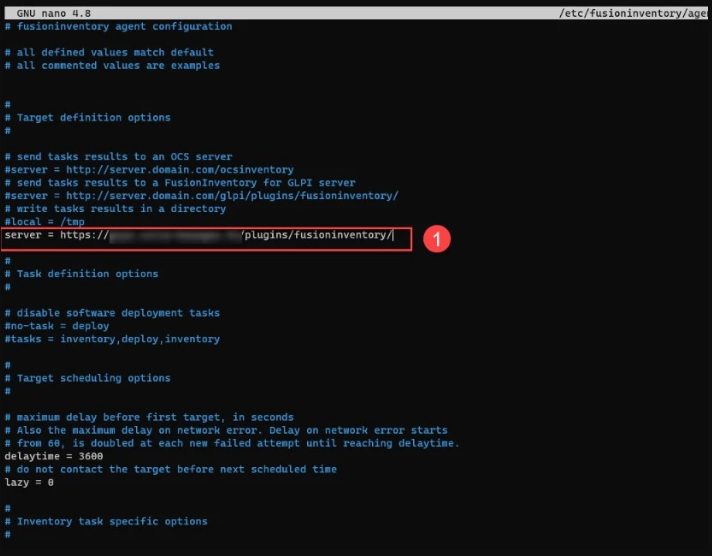Click the delaytime = 3600 line

(53, 456)
